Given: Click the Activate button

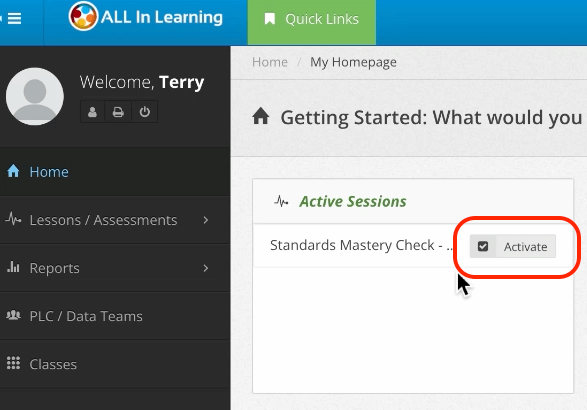Looking at the screenshot, I should coord(513,246).
